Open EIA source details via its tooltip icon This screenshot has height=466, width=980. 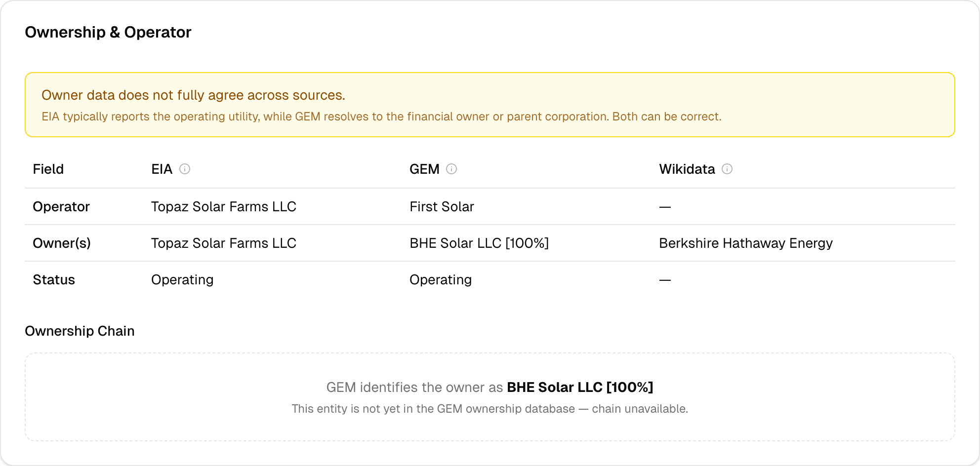(185, 169)
